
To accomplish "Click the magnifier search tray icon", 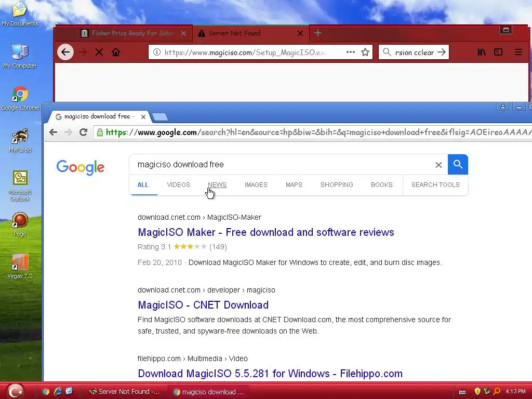I will click(497, 392).
